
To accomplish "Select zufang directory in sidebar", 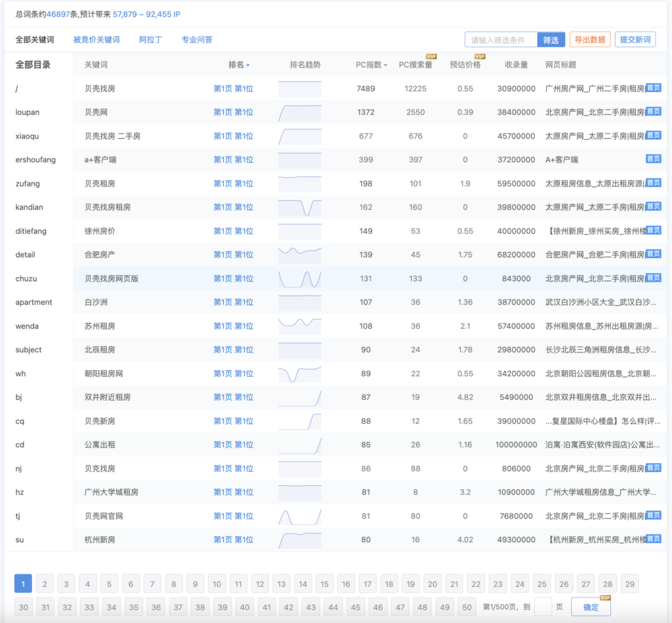I will click(x=28, y=184).
